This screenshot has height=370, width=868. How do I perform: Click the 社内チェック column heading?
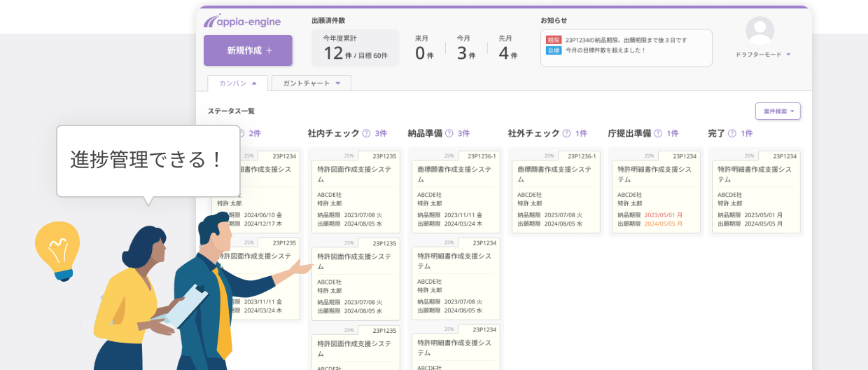332,133
